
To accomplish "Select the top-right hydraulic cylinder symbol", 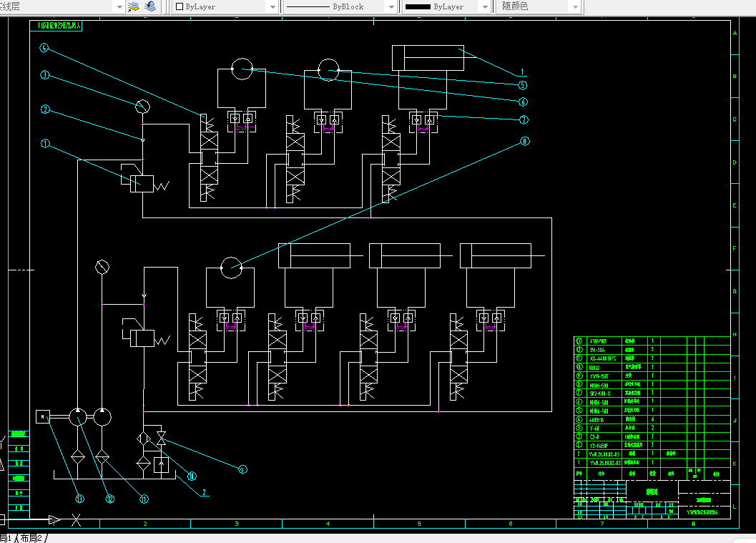I will click(428, 58).
